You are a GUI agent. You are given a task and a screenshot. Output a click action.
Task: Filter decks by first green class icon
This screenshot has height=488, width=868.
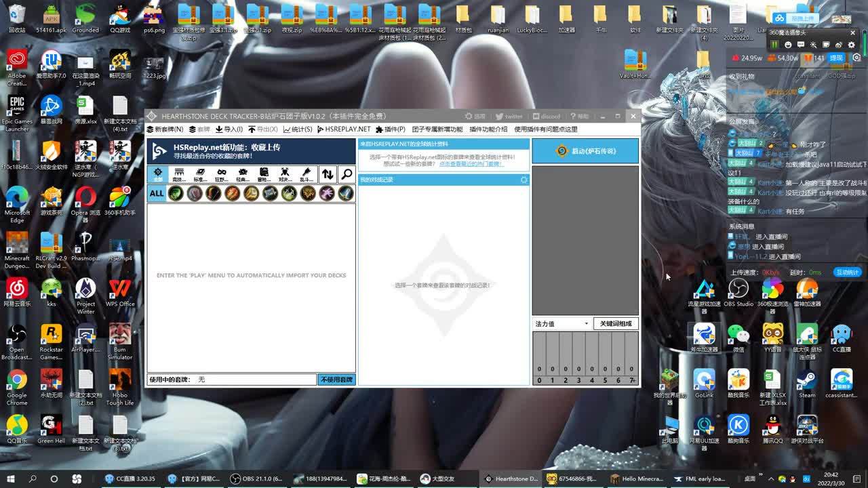176,194
